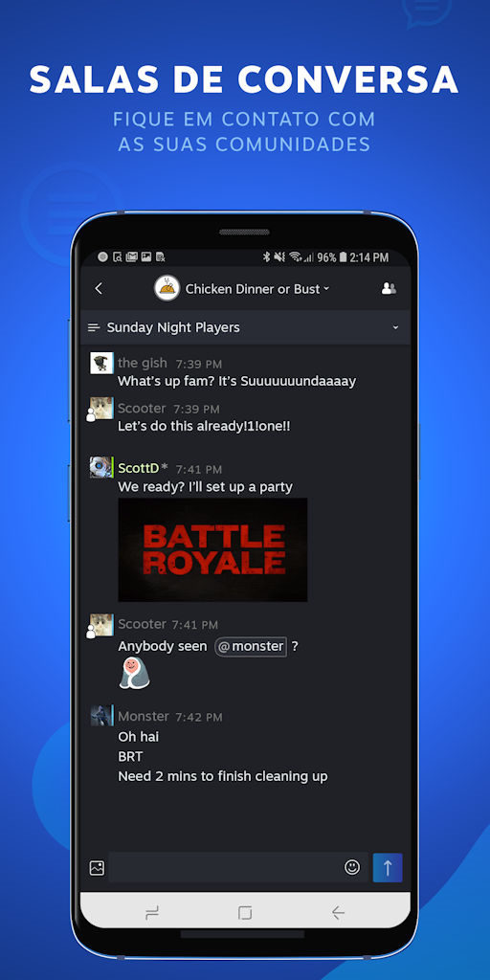This screenshot has height=980, width=490.
Task: Open Chicken Dinner or Bust group avatar
Action: pos(167,288)
